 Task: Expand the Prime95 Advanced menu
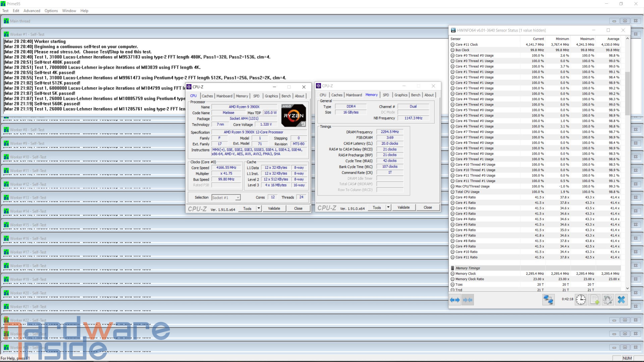click(x=32, y=11)
